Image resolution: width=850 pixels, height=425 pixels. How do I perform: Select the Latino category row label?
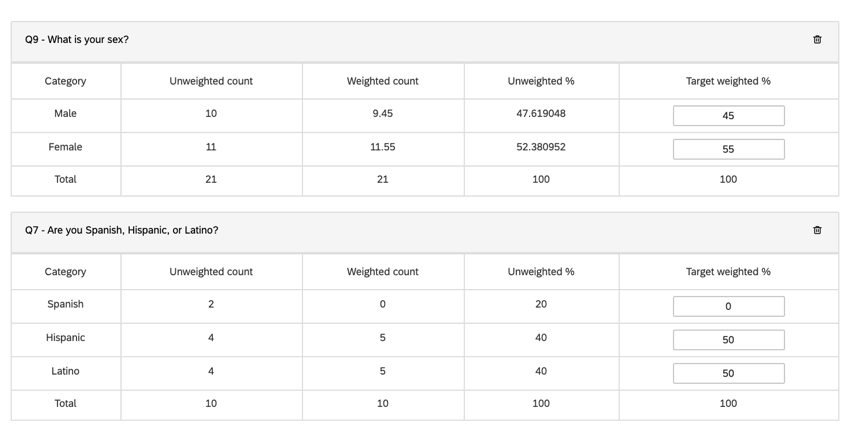click(65, 371)
